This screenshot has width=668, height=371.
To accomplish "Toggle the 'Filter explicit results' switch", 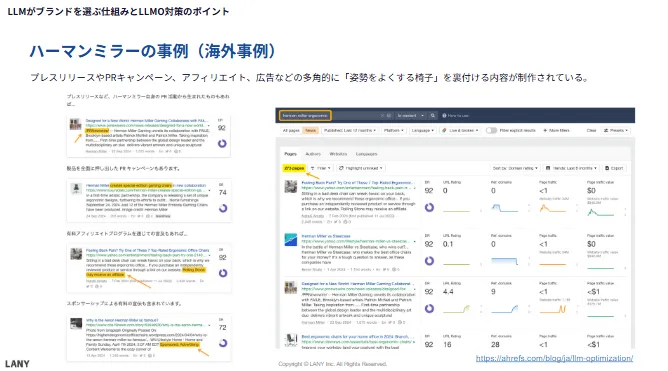I will (491, 130).
